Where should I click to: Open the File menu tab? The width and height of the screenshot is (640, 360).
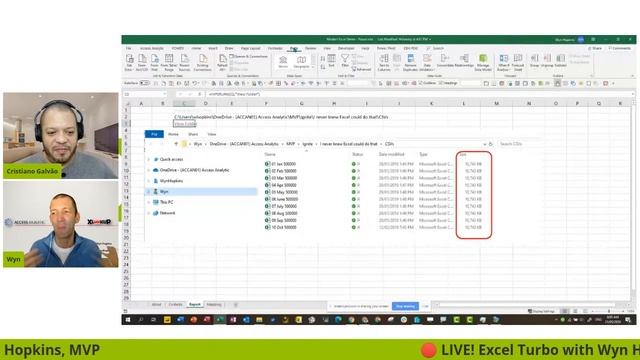129,48
